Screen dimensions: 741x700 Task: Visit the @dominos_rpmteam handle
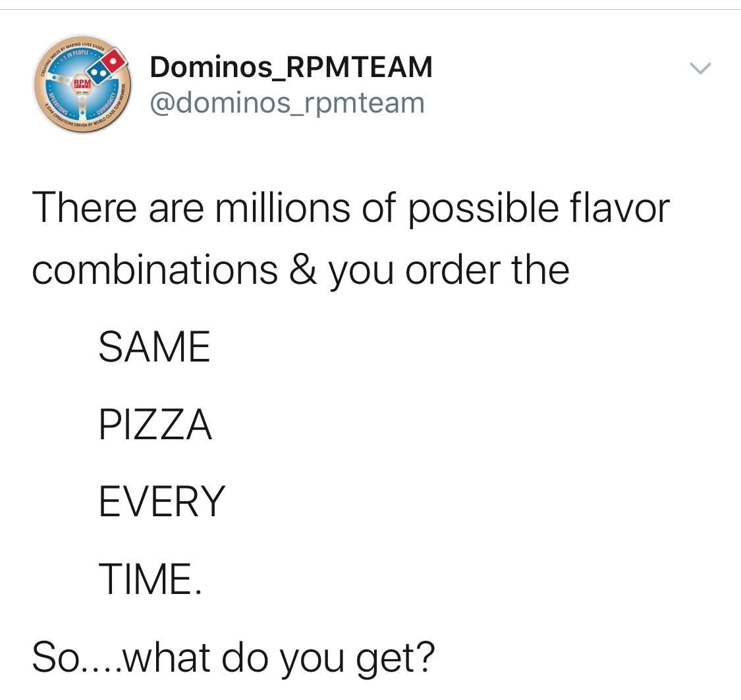287,103
